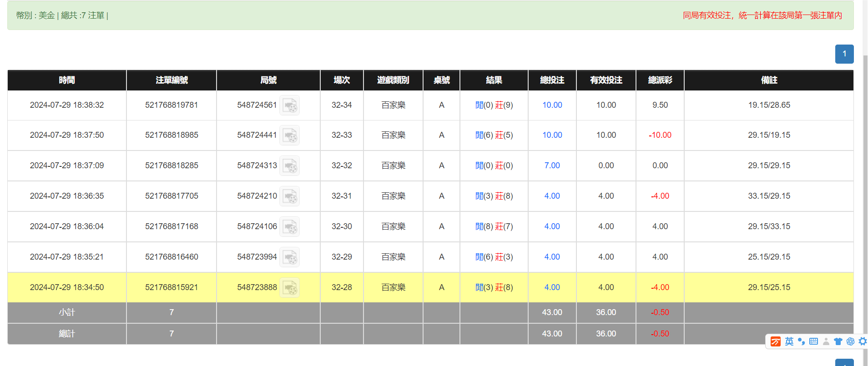This screenshot has width=868, height=366.
Task: Open replay icon next to round 548724106
Action: [289, 227]
